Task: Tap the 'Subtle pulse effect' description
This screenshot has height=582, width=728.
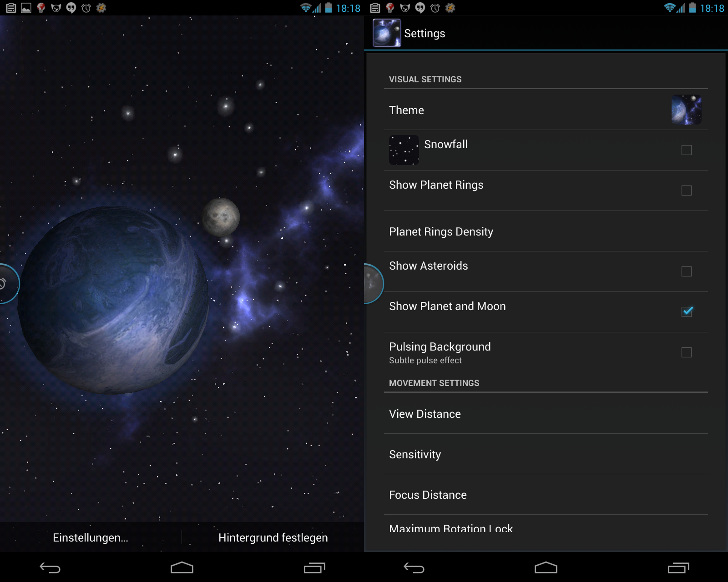Action: coord(425,360)
